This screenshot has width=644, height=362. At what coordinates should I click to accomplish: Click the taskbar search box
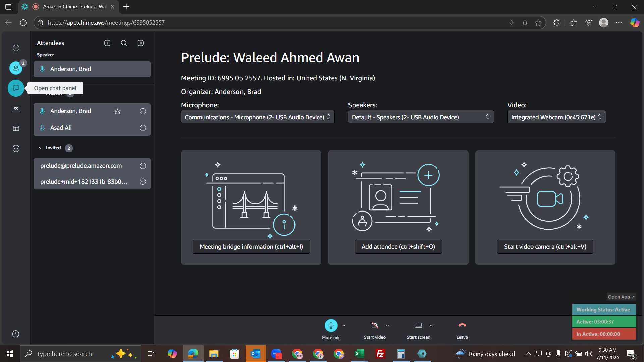80,354
